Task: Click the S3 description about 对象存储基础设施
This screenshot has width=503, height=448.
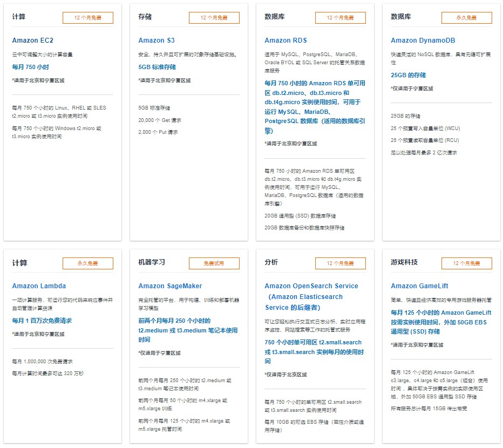Action: (188, 55)
